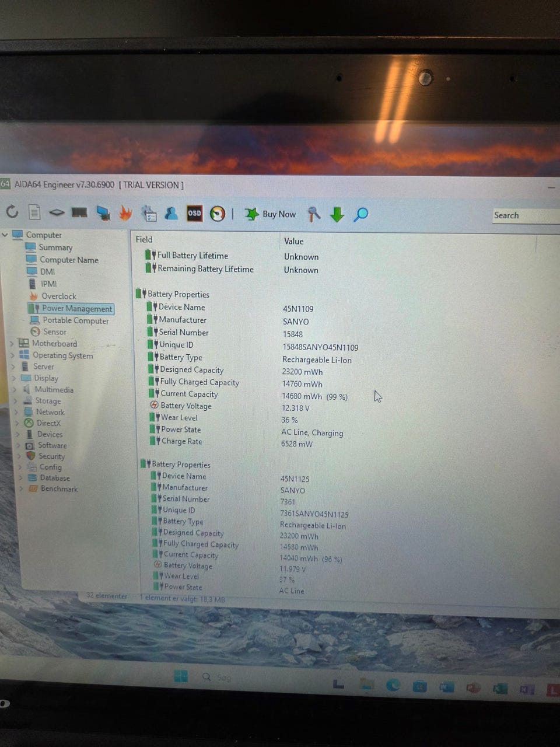This screenshot has height=747, width=560.
Task: Open the Windows Start button
Action: pos(181,676)
